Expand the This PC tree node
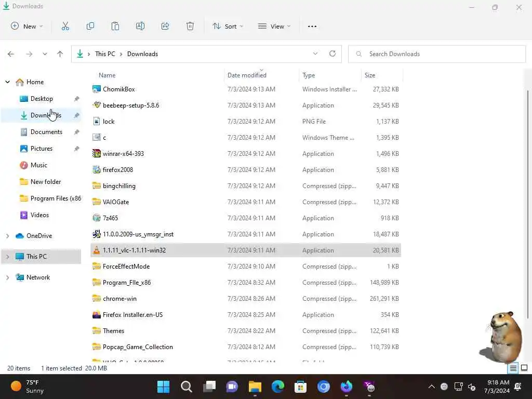The height and width of the screenshot is (399, 532). (7, 257)
